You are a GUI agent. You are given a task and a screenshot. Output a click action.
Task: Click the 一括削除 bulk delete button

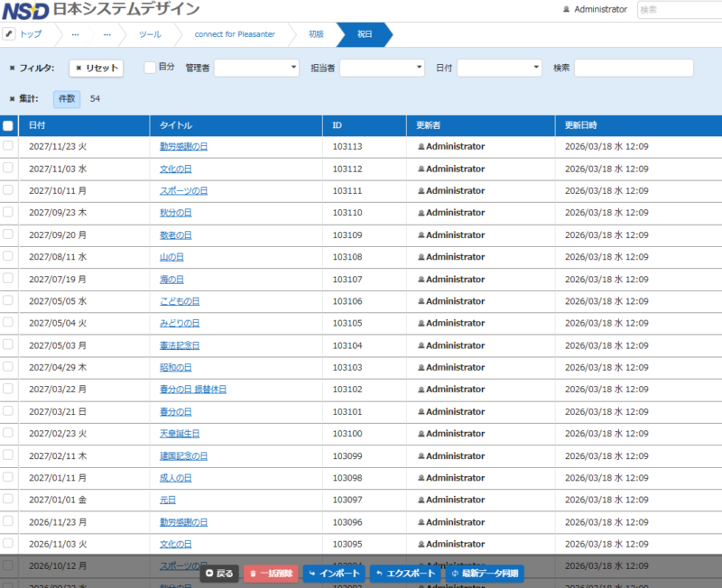(270, 574)
